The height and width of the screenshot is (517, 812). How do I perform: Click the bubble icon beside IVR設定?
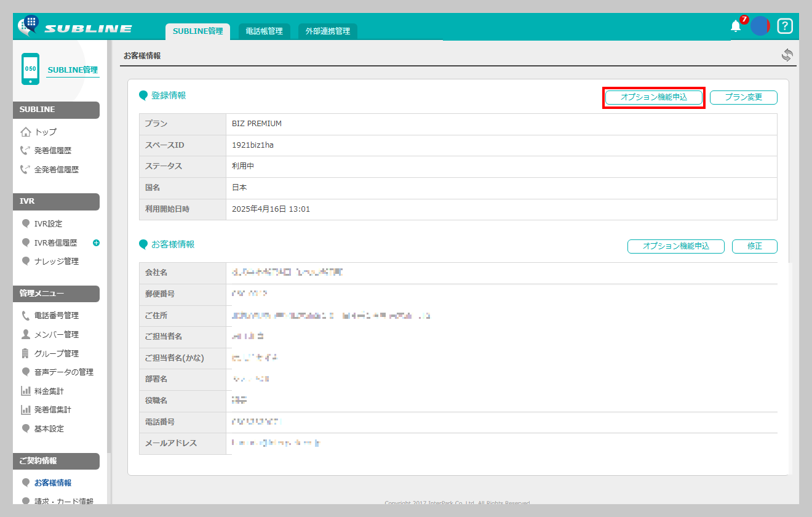pyautogui.click(x=26, y=223)
